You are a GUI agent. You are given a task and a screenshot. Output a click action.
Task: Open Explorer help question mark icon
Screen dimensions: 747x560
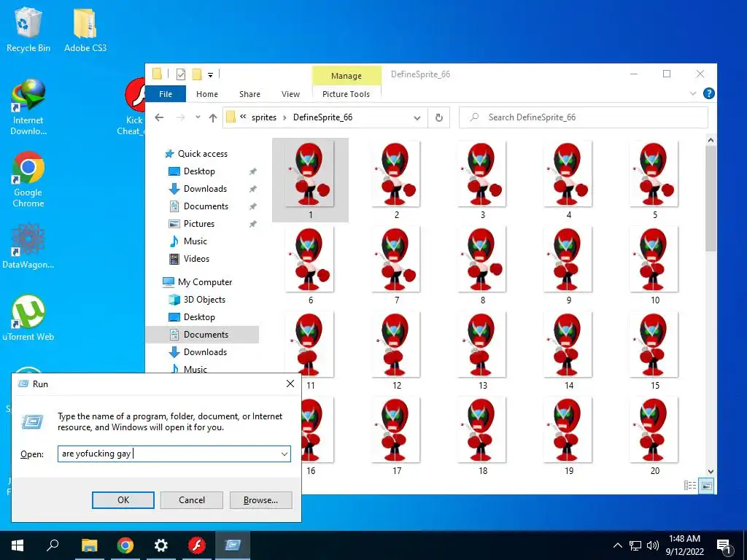coord(708,94)
